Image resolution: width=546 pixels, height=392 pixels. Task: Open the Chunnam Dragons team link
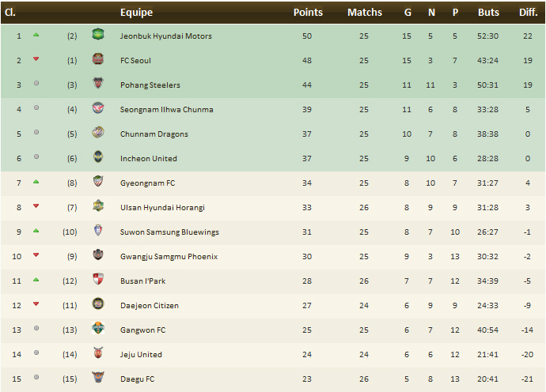click(154, 134)
